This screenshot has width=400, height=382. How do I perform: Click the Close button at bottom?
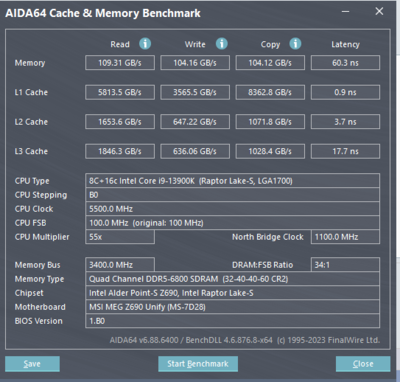[363, 364]
